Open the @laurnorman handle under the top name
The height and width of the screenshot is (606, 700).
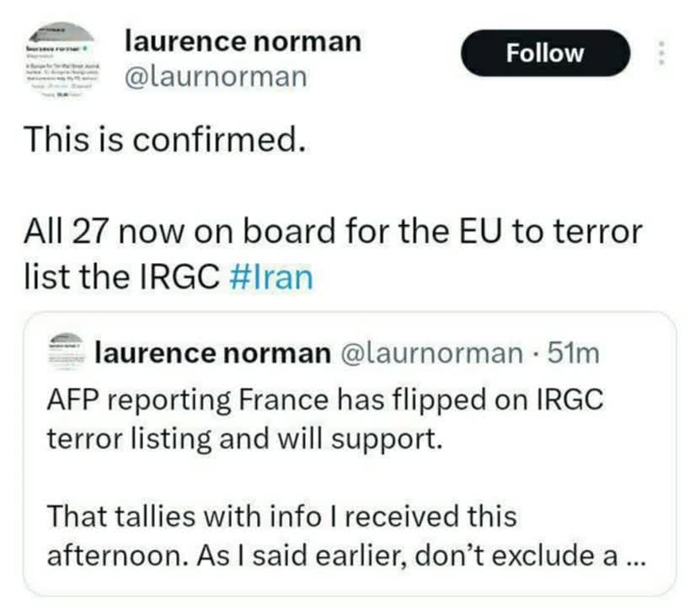215,78
